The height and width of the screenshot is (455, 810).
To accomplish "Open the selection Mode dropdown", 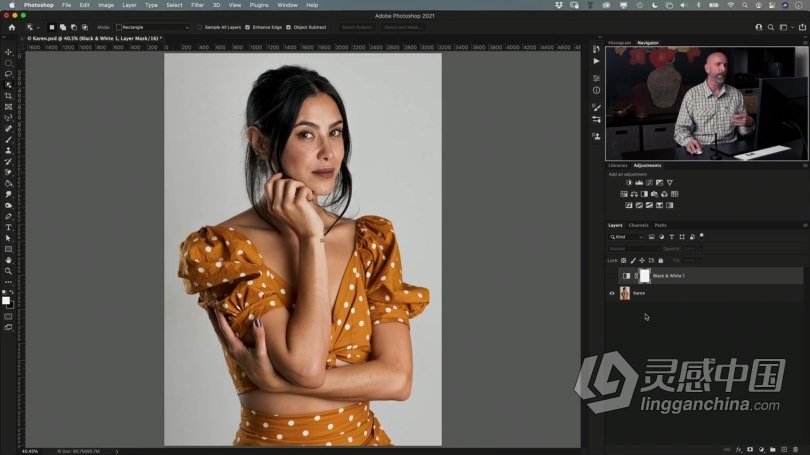I will pyautogui.click(x=152, y=27).
